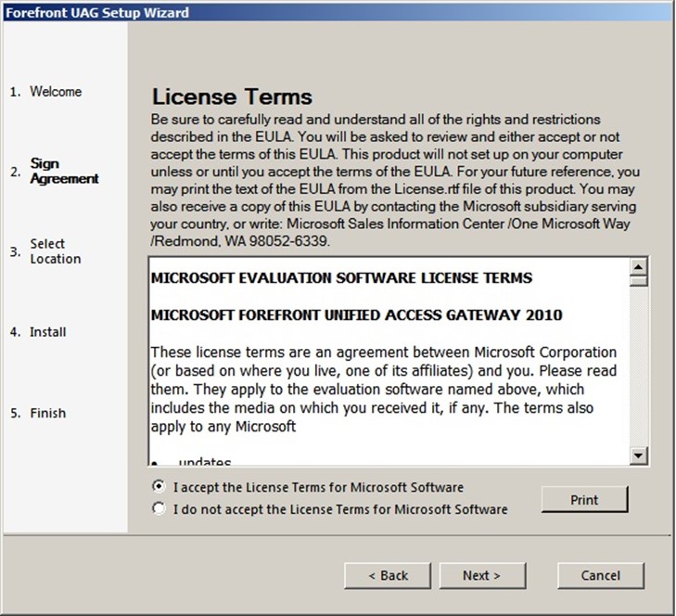Viewport: 676px width, 616px height.
Task: Choose 'I do not accept the License Terms'
Action: [x=159, y=508]
